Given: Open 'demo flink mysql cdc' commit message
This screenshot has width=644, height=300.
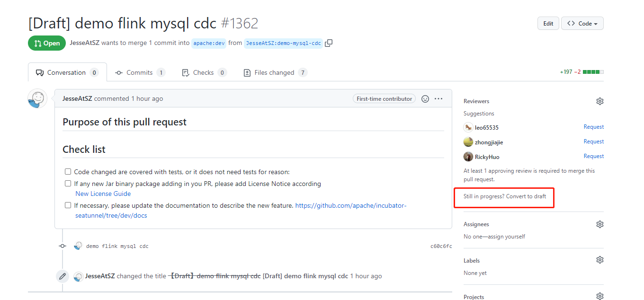Looking at the screenshot, I should (117, 246).
